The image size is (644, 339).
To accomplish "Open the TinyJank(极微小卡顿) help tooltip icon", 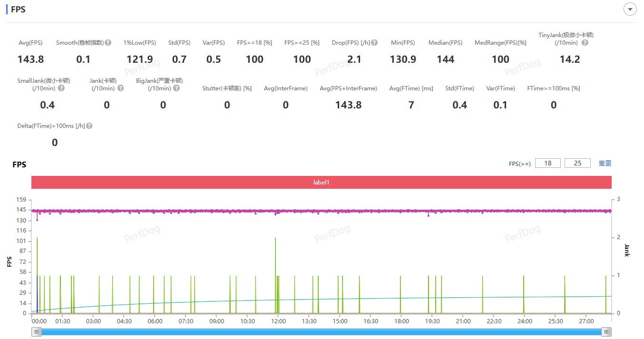I will click(x=585, y=43).
